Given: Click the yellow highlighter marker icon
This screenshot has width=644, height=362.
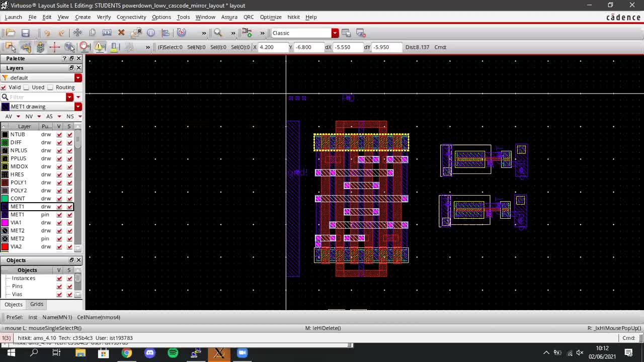Looking at the screenshot, I should pyautogui.click(x=114, y=47).
